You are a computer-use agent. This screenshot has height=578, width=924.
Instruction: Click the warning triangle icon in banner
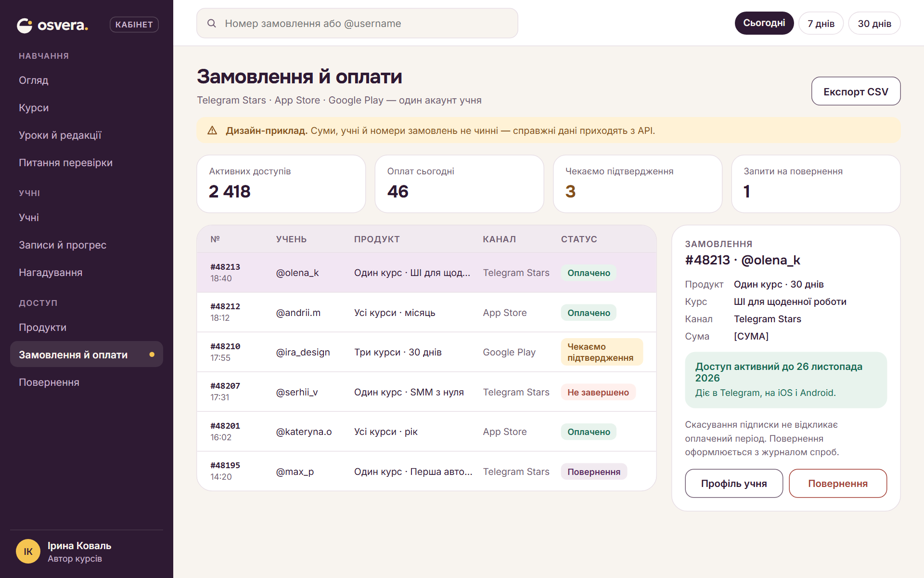[212, 131]
